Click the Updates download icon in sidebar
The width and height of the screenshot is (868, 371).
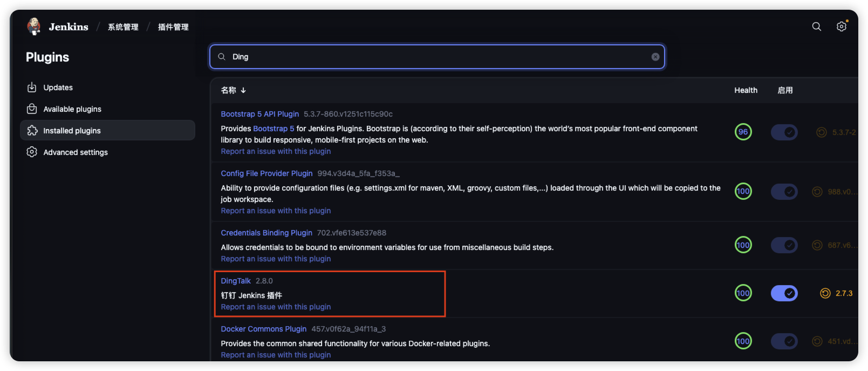(x=32, y=87)
